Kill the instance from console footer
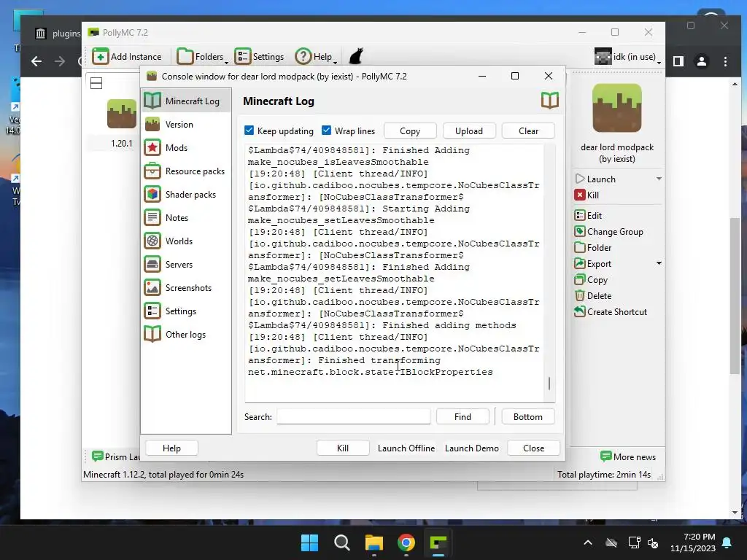This screenshot has height=560, width=747. [x=343, y=448]
